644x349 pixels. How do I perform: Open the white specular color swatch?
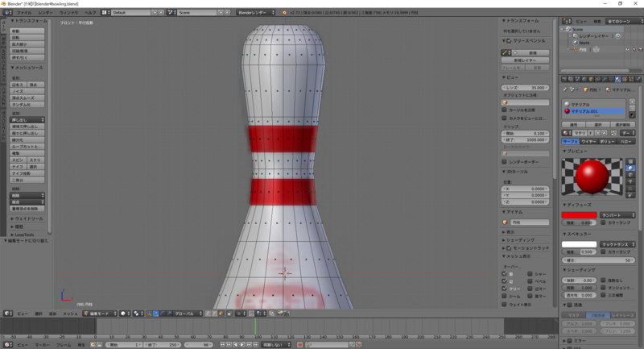coord(579,244)
